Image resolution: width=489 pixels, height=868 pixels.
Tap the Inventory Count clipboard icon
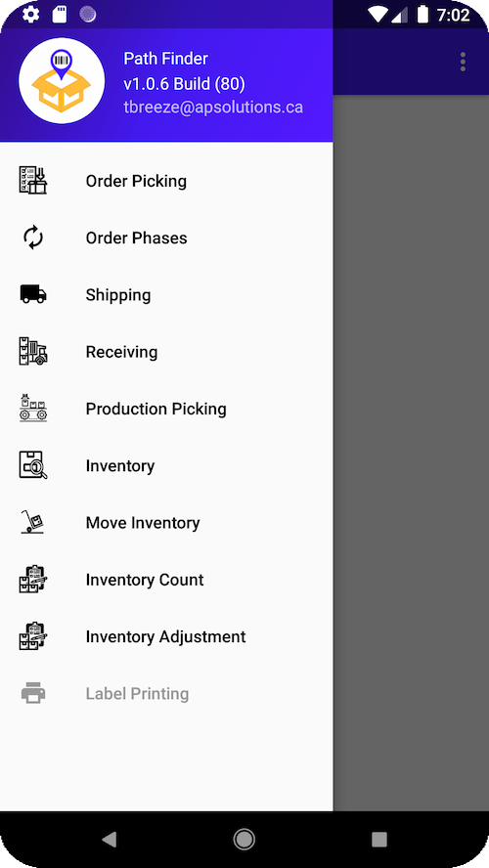click(x=33, y=579)
